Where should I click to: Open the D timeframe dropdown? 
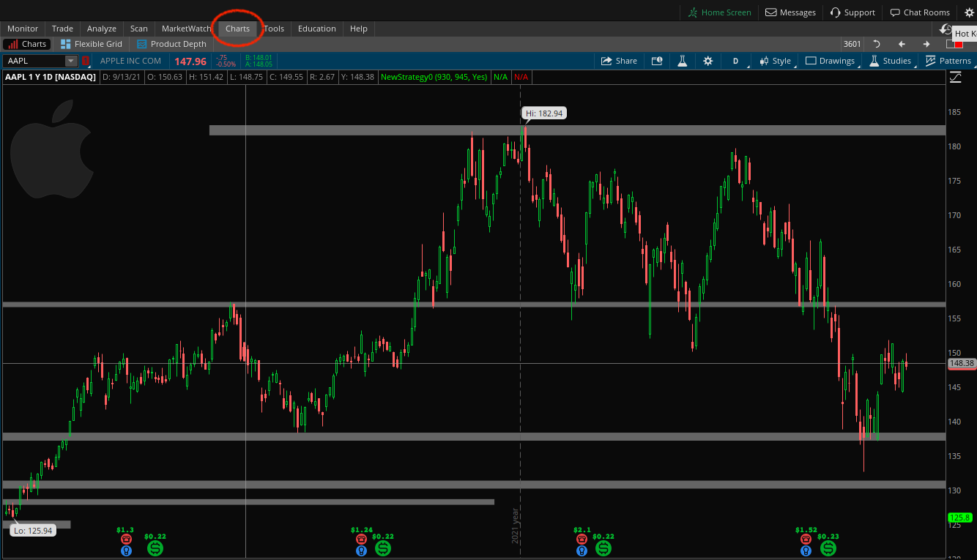(x=735, y=61)
